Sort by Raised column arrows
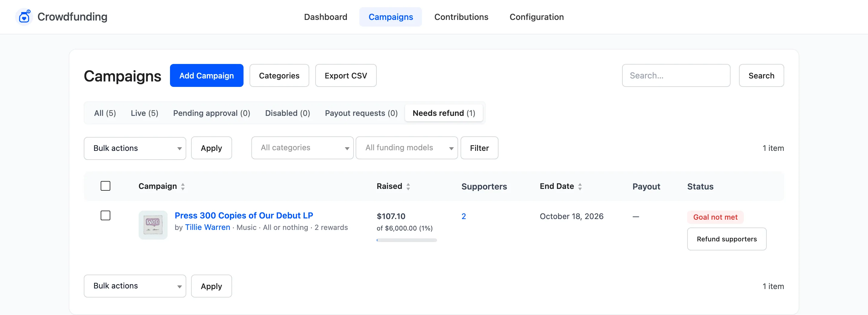The width and height of the screenshot is (868, 315). pyautogui.click(x=408, y=186)
